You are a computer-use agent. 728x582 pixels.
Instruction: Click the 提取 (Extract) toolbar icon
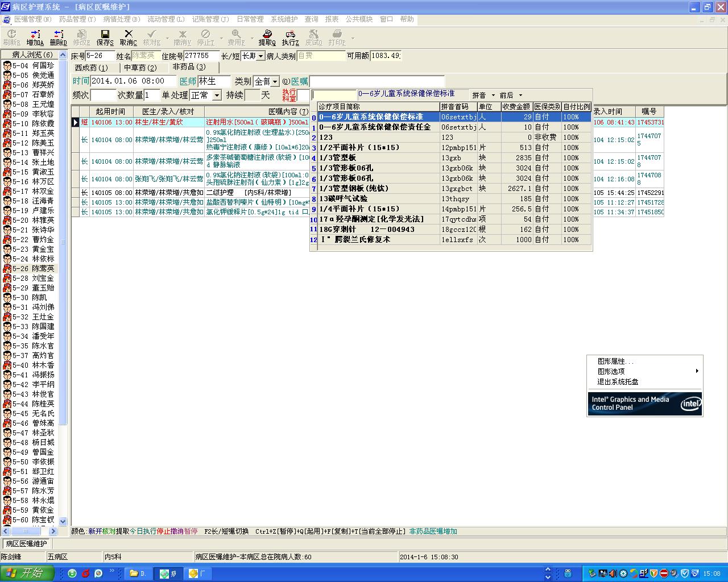pyautogui.click(x=267, y=38)
